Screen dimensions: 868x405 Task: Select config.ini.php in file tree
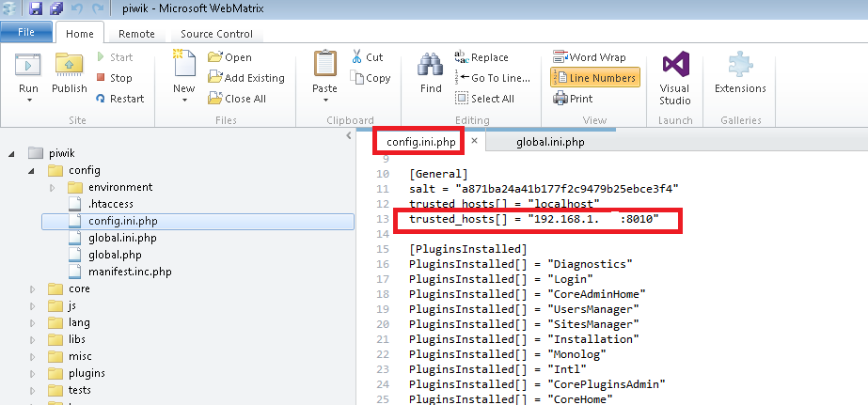click(198, 222)
